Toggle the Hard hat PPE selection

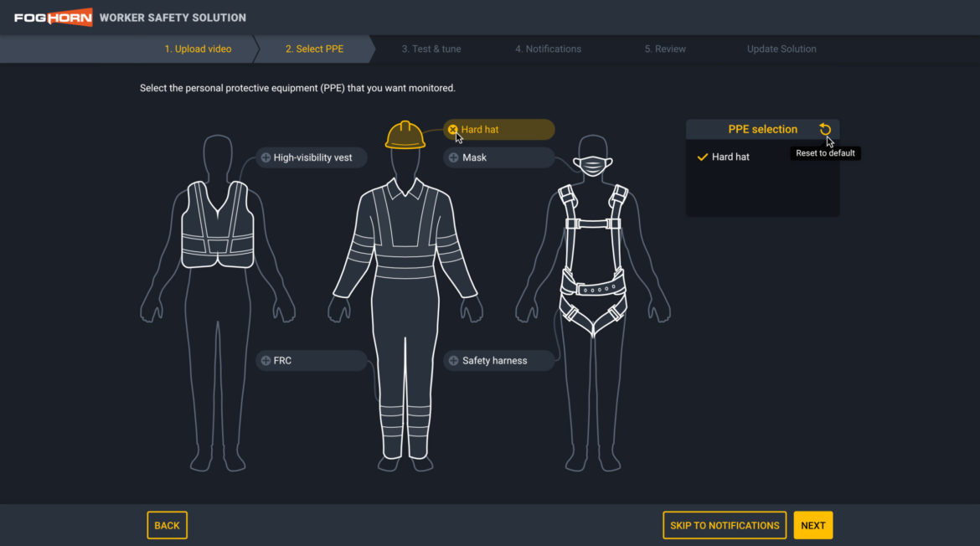pos(498,130)
